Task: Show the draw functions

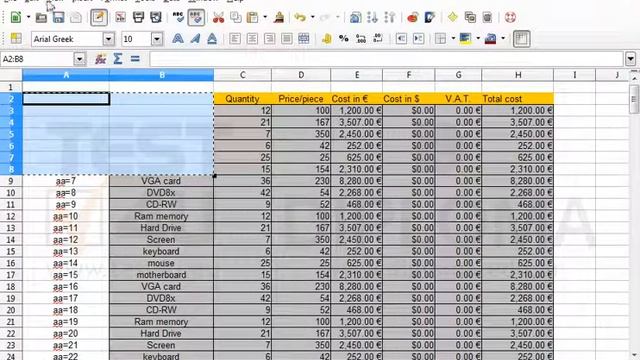Action: coord(430,18)
